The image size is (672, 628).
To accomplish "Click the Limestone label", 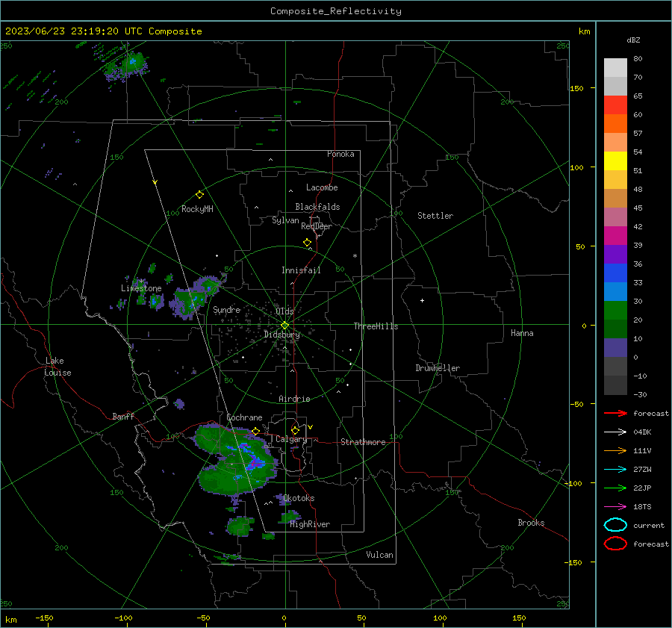I will [x=141, y=288].
